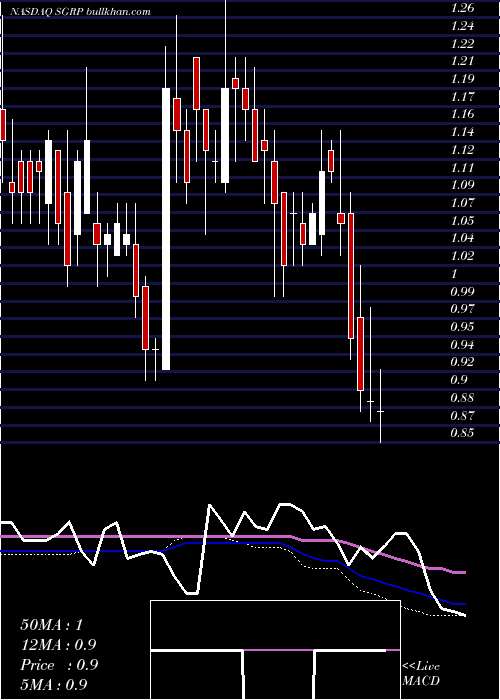Click the 1.26 price axis label

pyautogui.click(x=462, y=8)
